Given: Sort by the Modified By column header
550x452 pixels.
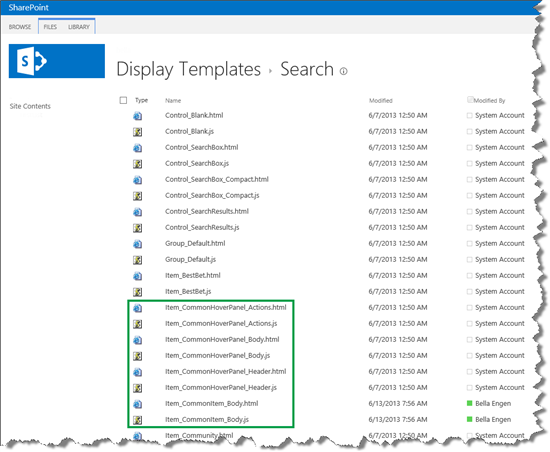Looking at the screenshot, I should 489,101.
